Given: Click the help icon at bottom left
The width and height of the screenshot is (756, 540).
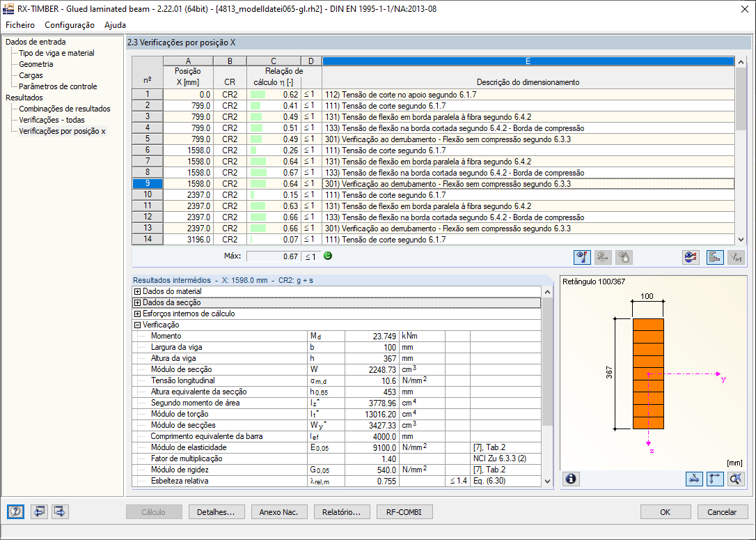Looking at the screenshot, I should tap(16, 511).
